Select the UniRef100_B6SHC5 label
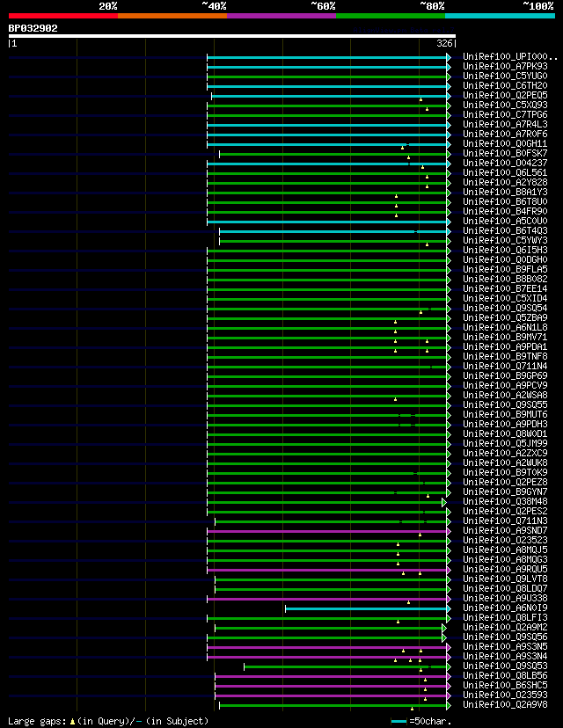 (506, 685)
